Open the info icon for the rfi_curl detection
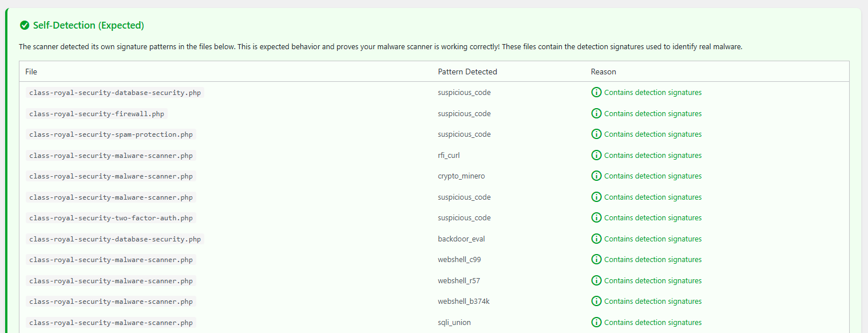 coord(596,154)
